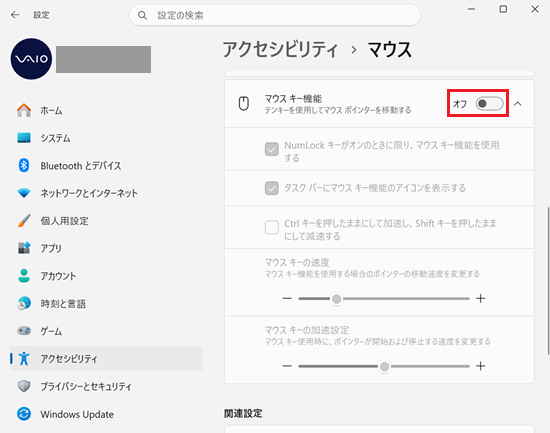Close the Settings window

tap(535, 9)
